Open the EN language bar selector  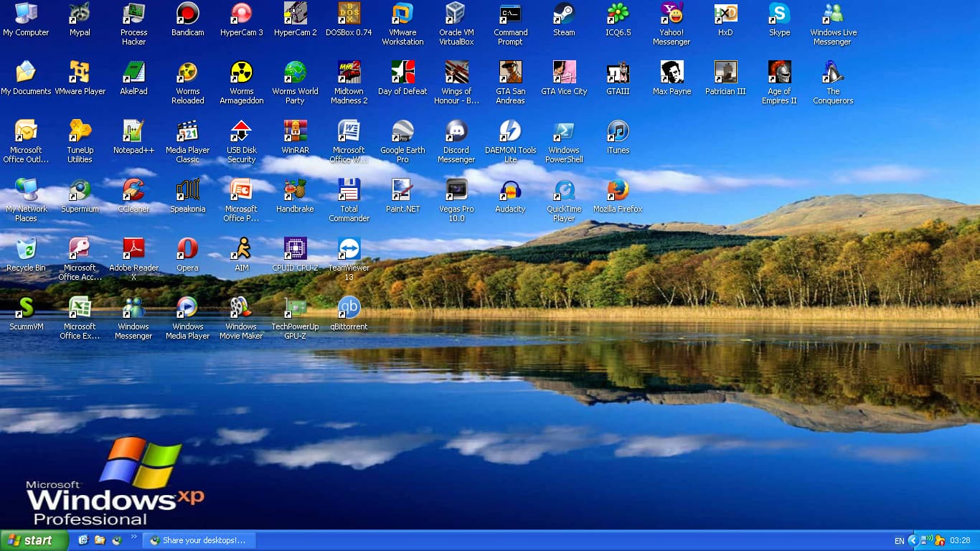pyautogui.click(x=899, y=541)
